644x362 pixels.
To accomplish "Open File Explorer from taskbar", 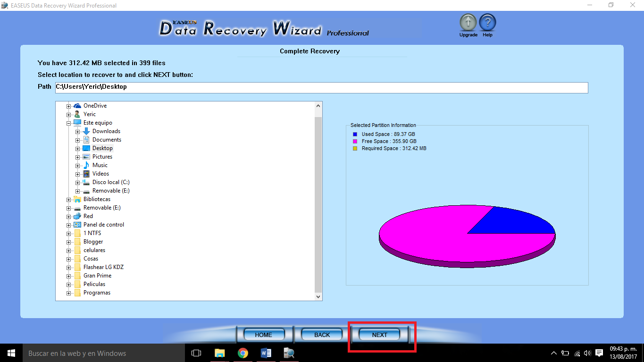I will (x=220, y=353).
